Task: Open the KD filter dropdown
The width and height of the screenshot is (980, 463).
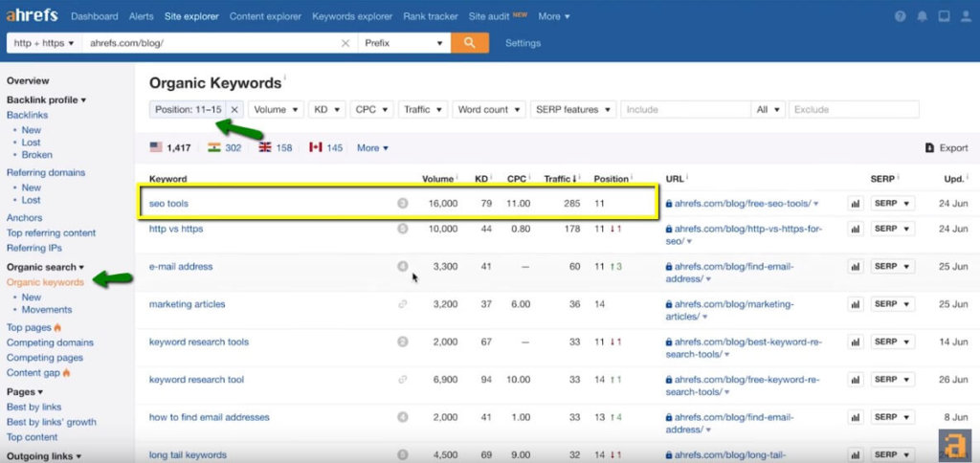Action: (327, 109)
